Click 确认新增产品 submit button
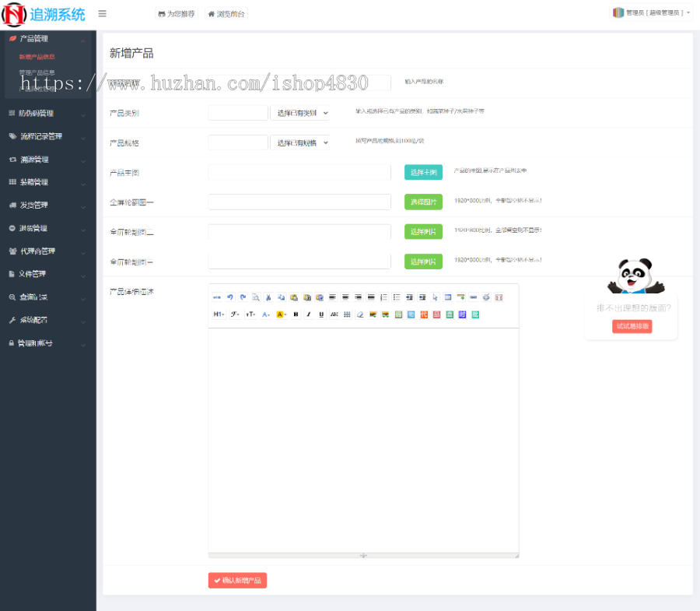Image resolution: width=700 pixels, height=611 pixels. [237, 581]
